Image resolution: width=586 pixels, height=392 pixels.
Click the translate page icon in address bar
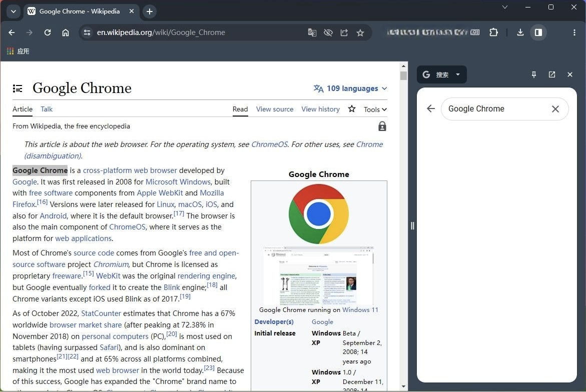[312, 32]
